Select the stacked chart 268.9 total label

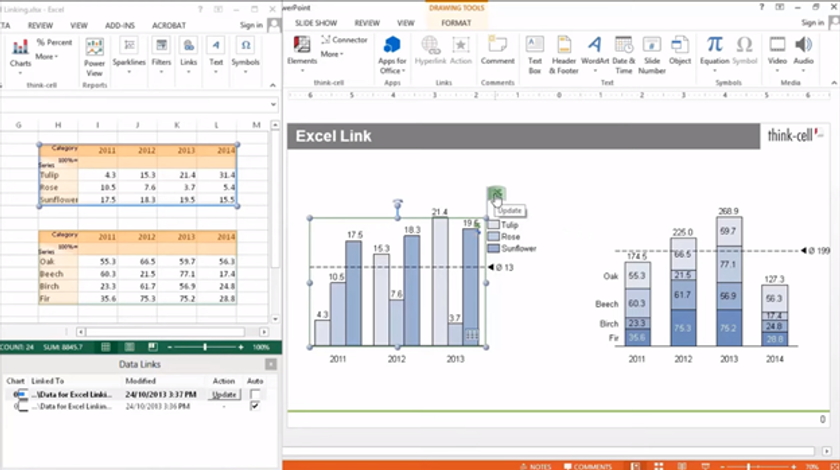pos(728,211)
